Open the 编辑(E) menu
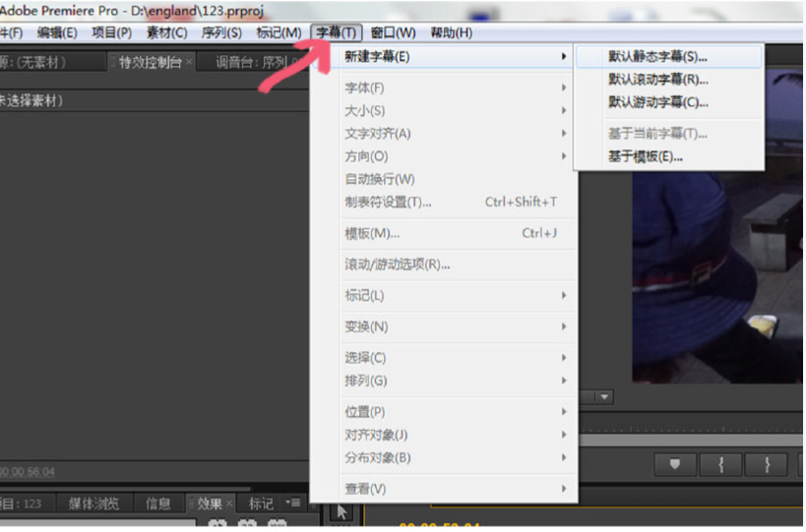Viewport: 806px width, 532px height. (x=57, y=32)
